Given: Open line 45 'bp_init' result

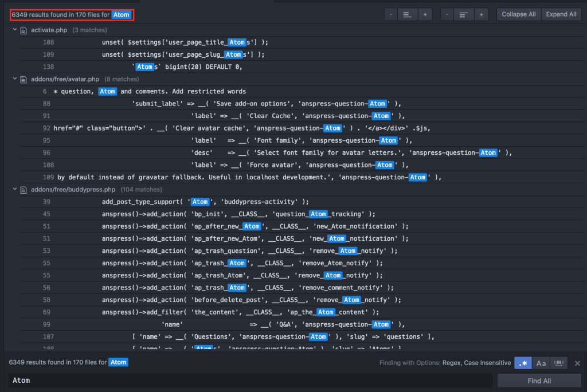Looking at the screenshot, I should pyautogui.click(x=302, y=214).
